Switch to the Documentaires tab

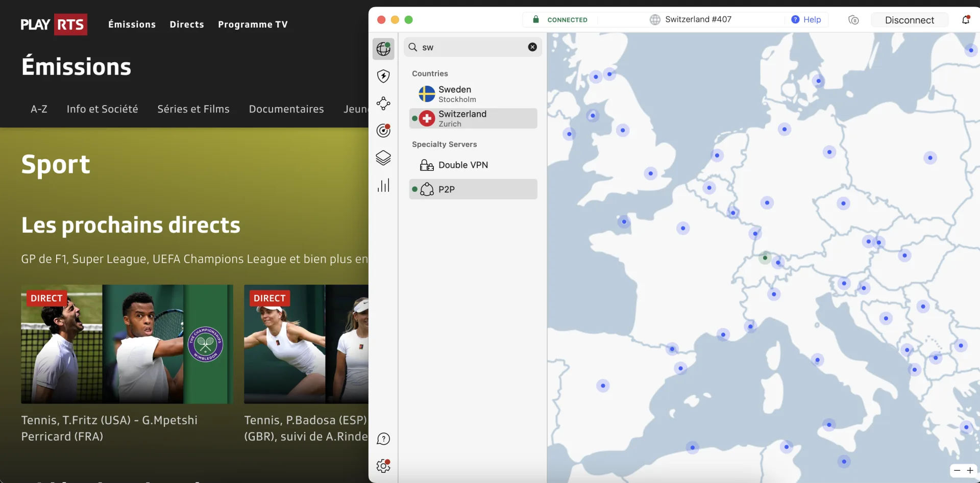pyautogui.click(x=286, y=109)
